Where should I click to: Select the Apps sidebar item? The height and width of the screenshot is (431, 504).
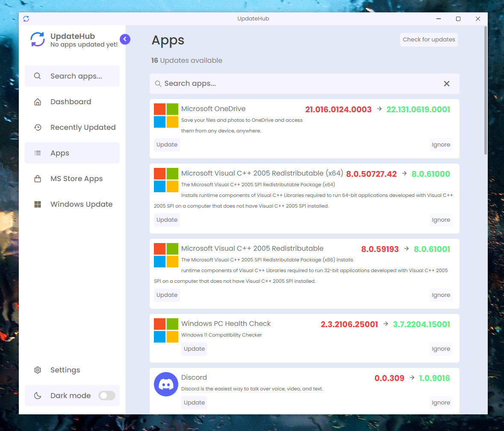pos(72,153)
